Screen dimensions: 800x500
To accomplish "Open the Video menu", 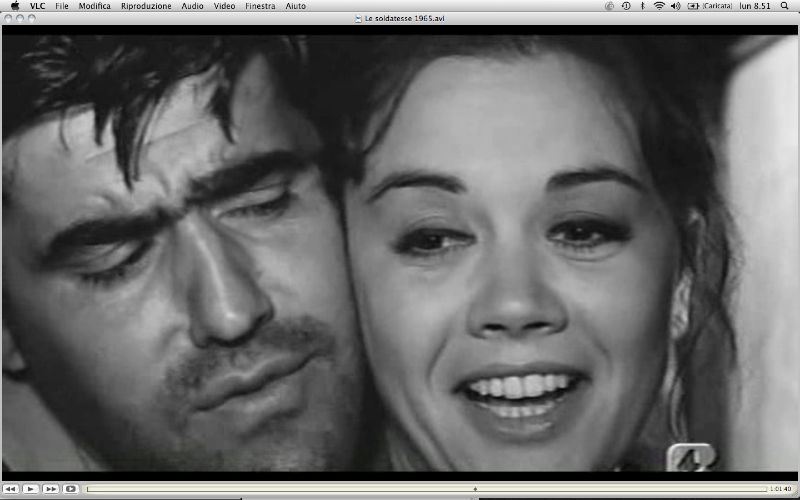I will tap(224, 6).
